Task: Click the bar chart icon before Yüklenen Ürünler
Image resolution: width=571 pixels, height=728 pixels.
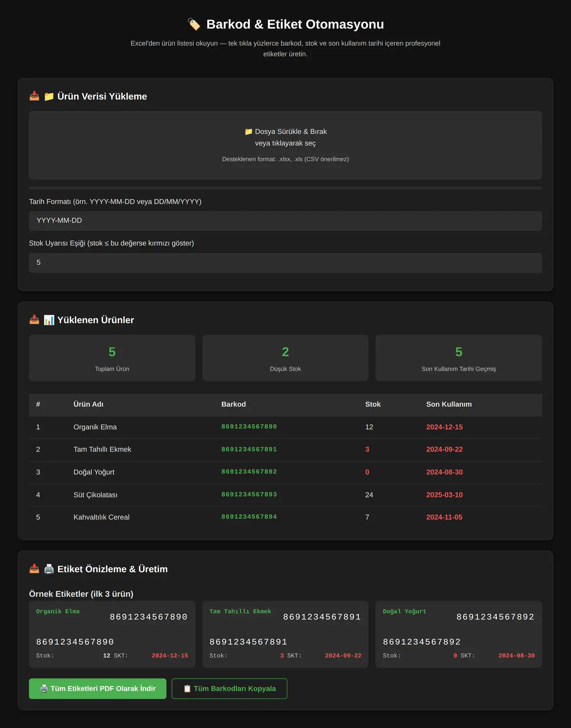Action: (49, 320)
